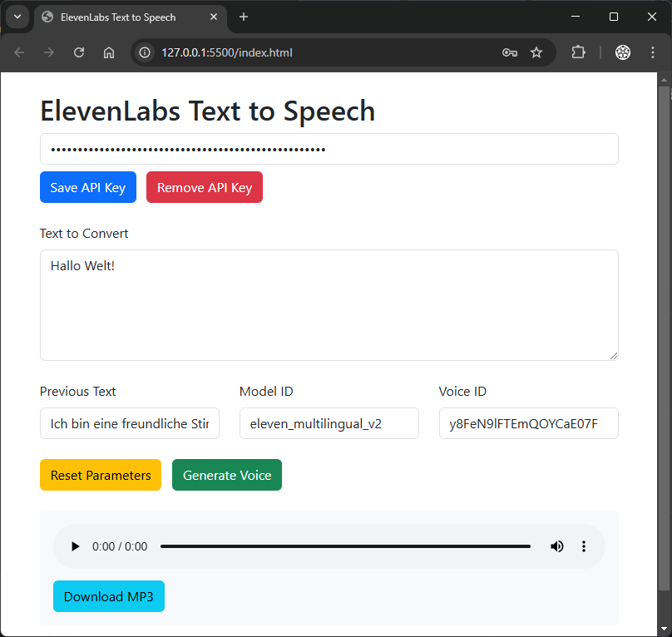Open a new browser tab
Screen dimensions: 672x637
click(x=244, y=17)
